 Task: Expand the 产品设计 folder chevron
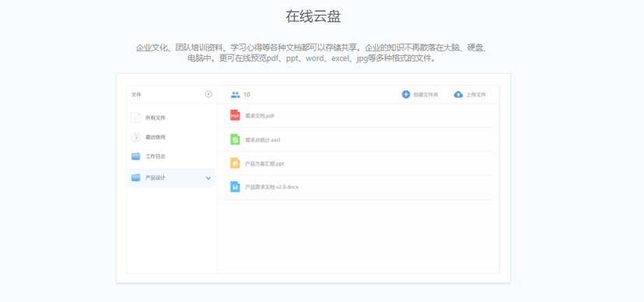click(x=208, y=178)
